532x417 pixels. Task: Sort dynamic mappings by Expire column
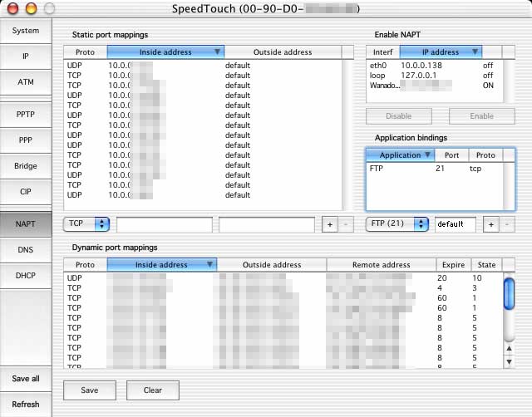[454, 265]
